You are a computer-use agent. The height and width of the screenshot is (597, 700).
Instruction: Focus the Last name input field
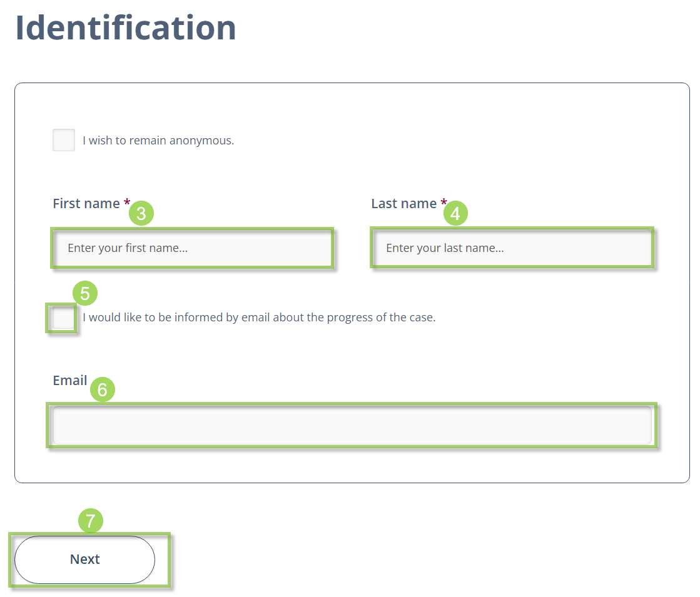[512, 248]
